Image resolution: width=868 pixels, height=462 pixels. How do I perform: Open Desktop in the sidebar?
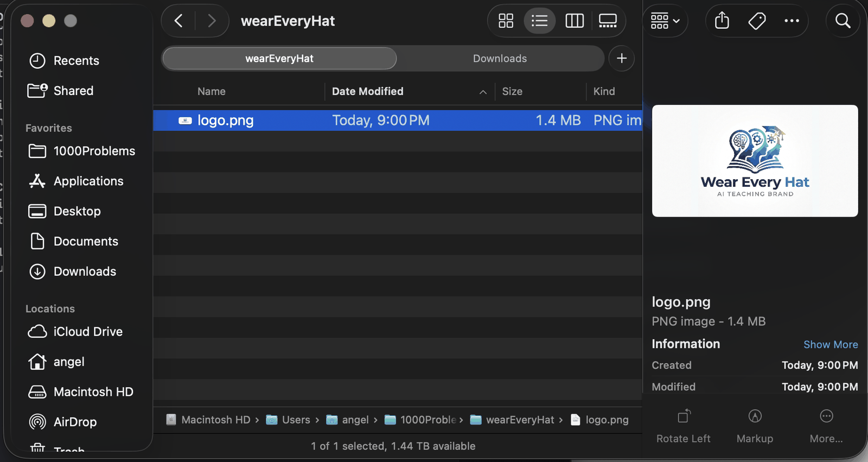65,211
